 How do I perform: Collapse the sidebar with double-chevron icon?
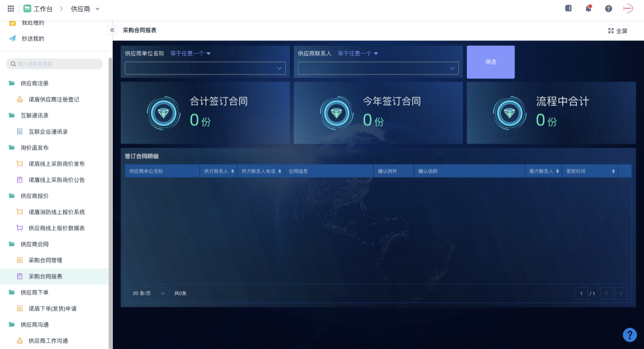(113, 30)
